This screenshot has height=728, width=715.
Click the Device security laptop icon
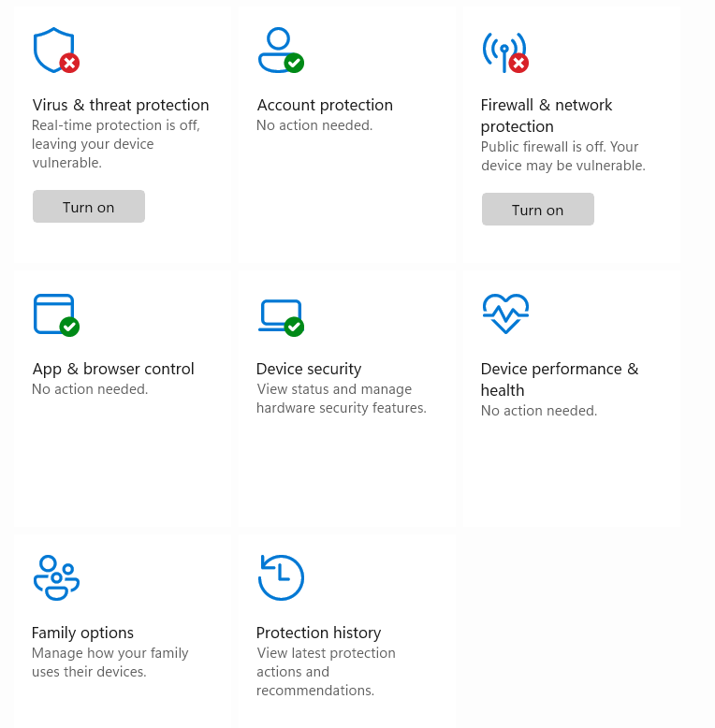[279, 315]
